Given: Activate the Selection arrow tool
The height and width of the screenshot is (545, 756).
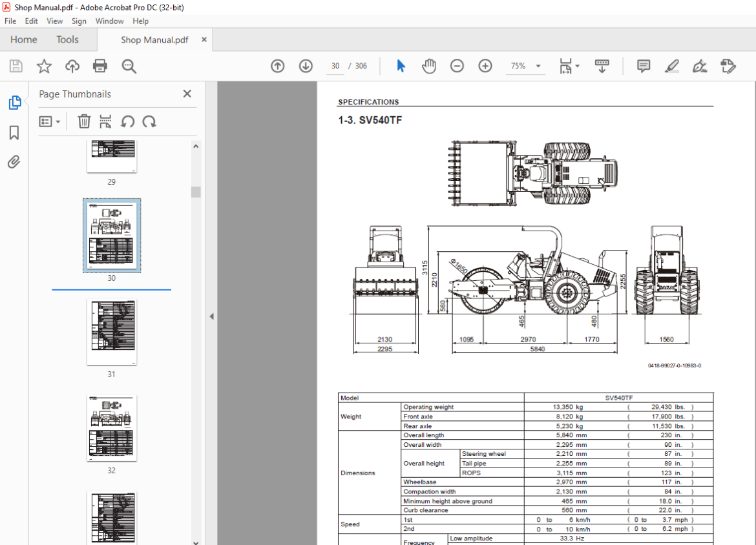Looking at the screenshot, I should point(401,66).
